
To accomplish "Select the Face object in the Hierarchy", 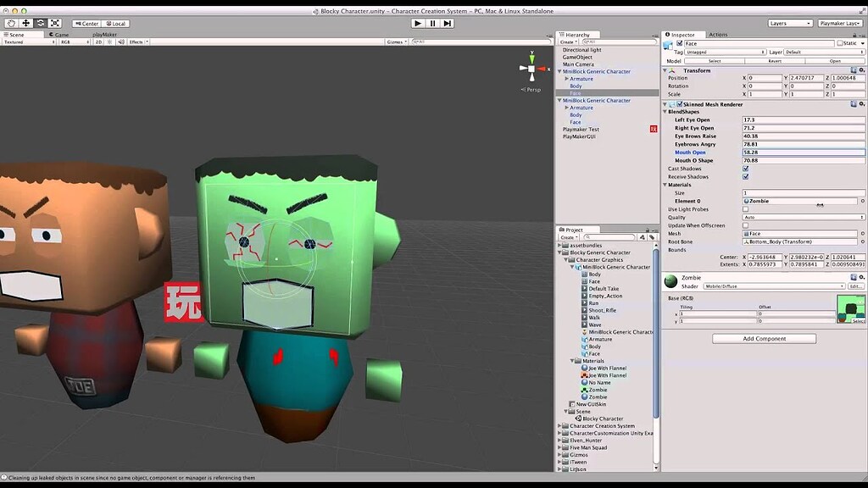I will pos(577,92).
